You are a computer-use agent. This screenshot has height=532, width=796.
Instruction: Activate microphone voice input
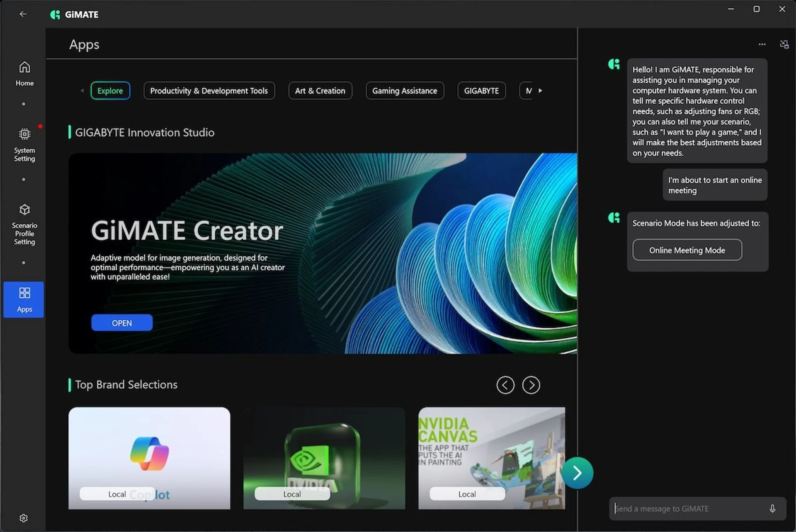pyautogui.click(x=772, y=508)
